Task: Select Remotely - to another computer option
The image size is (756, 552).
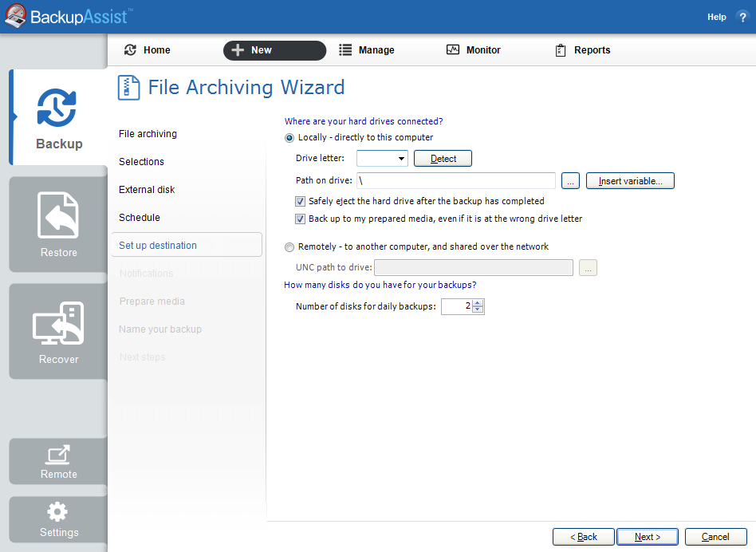Action: pyautogui.click(x=289, y=247)
